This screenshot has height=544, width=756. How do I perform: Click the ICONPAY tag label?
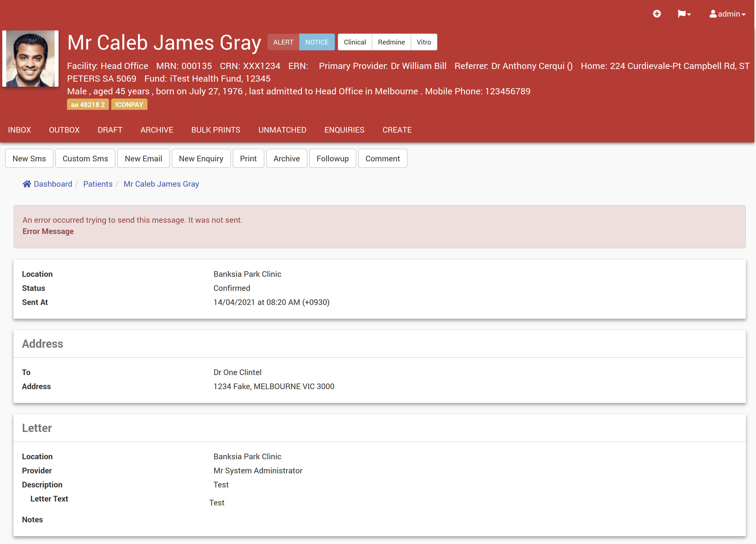tap(129, 104)
